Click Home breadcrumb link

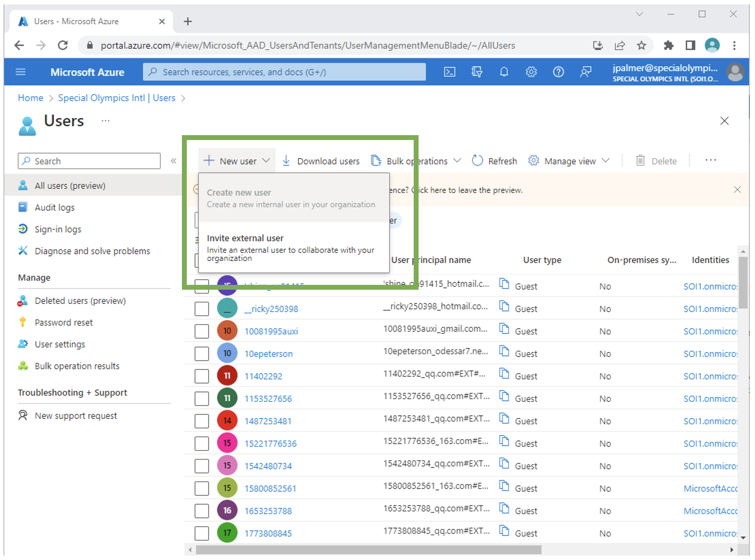(x=30, y=98)
